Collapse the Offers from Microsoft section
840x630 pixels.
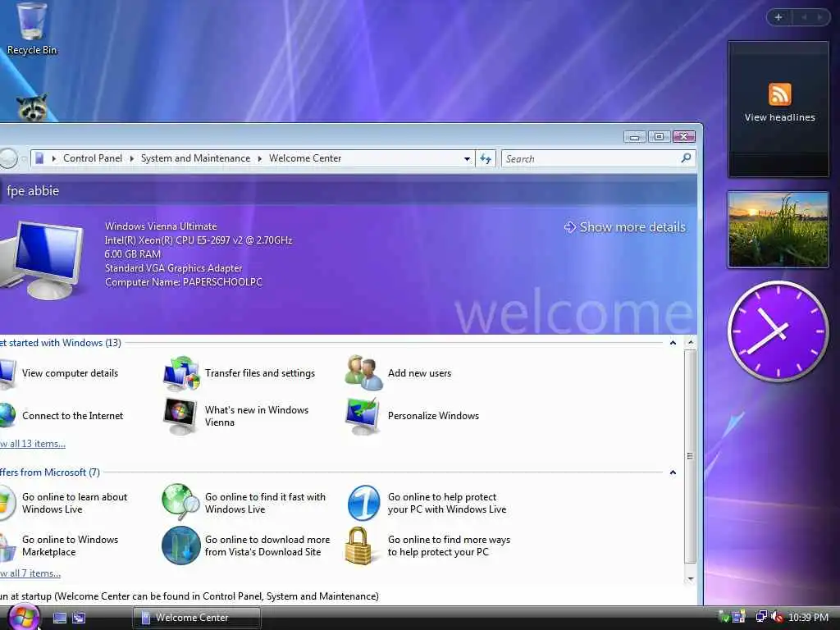pos(673,472)
